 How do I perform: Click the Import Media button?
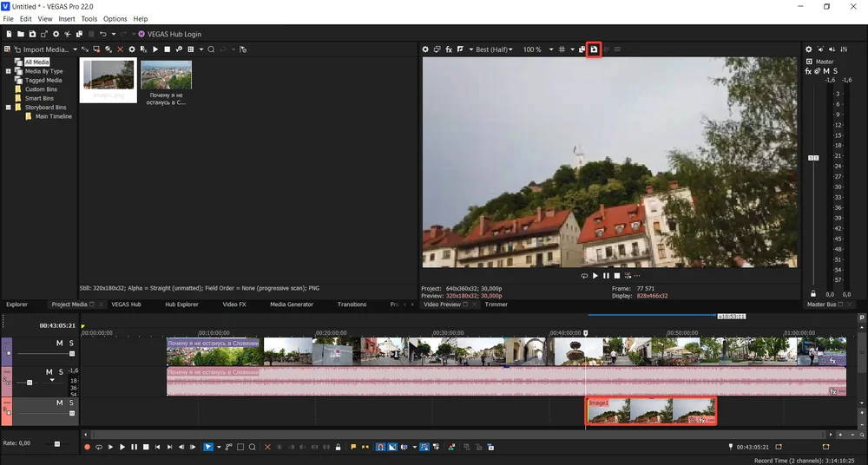pos(43,49)
